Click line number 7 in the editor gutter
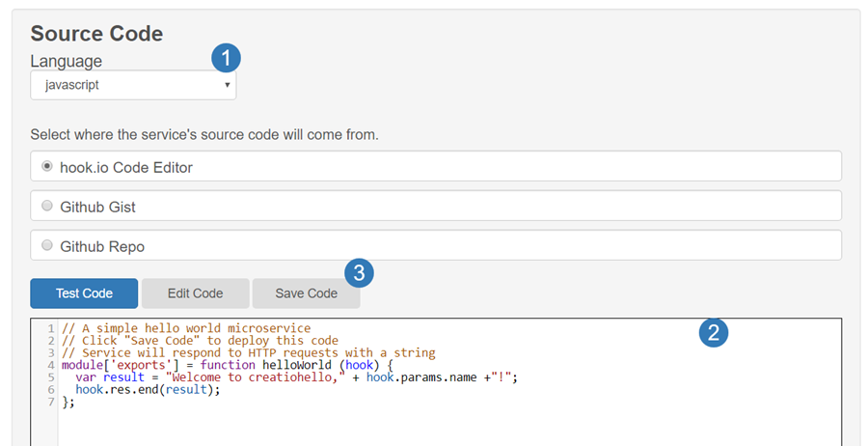 [x=50, y=403]
